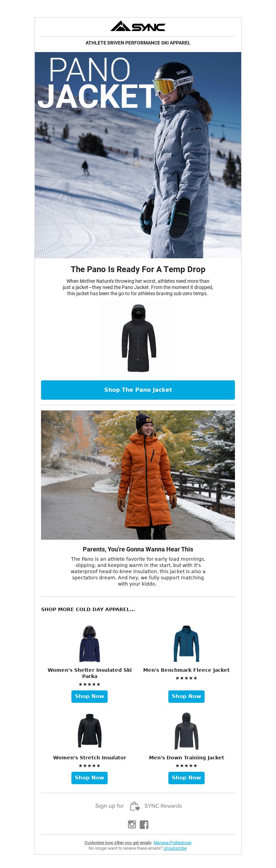Click the Men's Benchmark Fleece Jacket title
The height and width of the screenshot is (868, 276).
click(186, 670)
